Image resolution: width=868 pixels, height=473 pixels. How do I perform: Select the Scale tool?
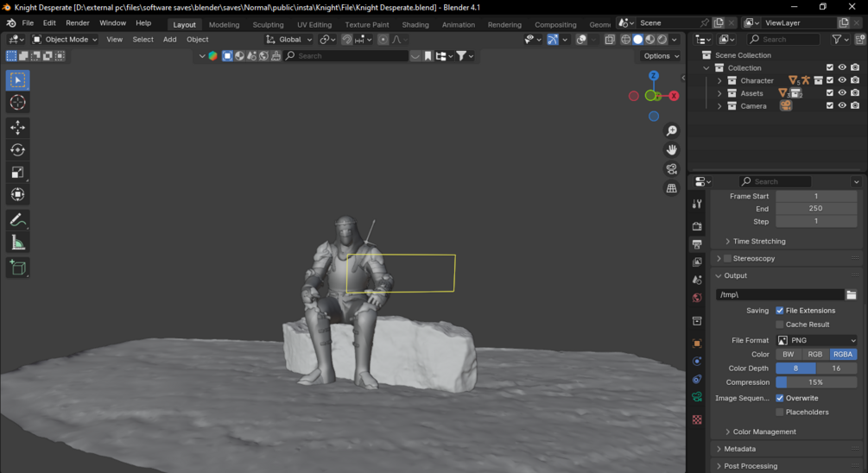click(18, 172)
